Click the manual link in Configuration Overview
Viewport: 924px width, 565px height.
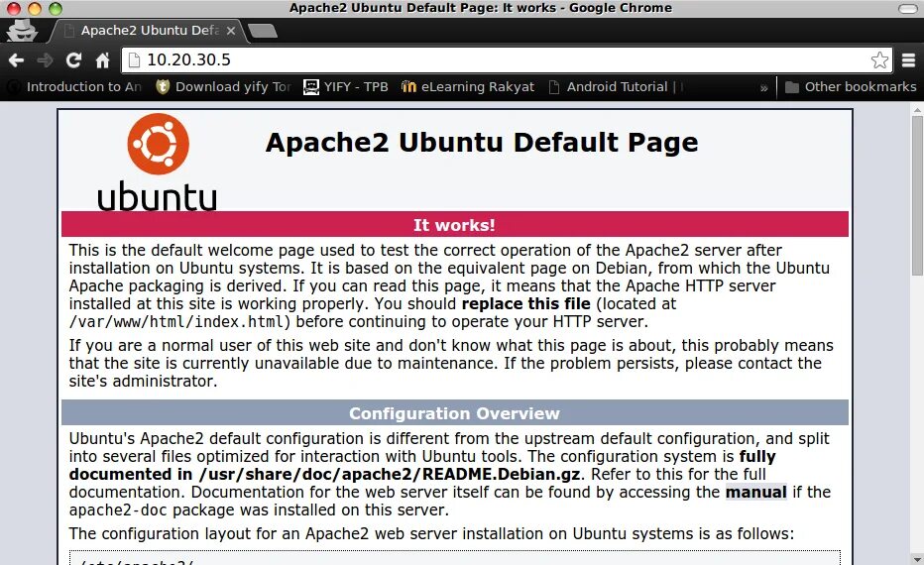click(x=756, y=492)
